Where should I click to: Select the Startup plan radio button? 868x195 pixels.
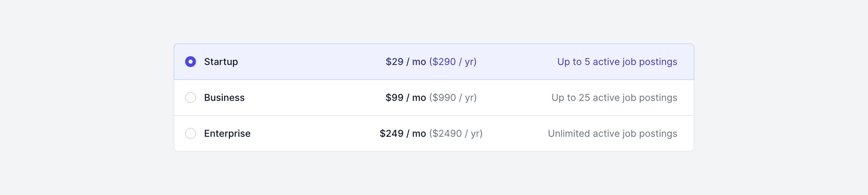(x=191, y=62)
